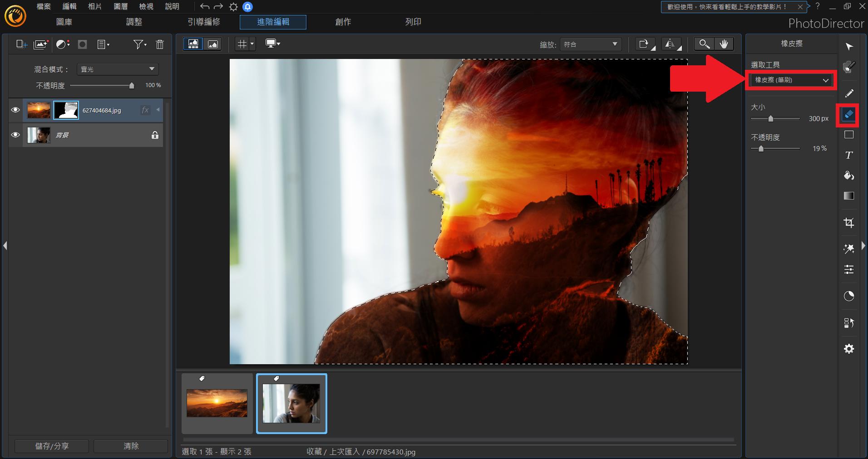The height and width of the screenshot is (459, 868).
Task: Open the 橡皮擦 (筆刷) tool dropdown
Action: 791,80
